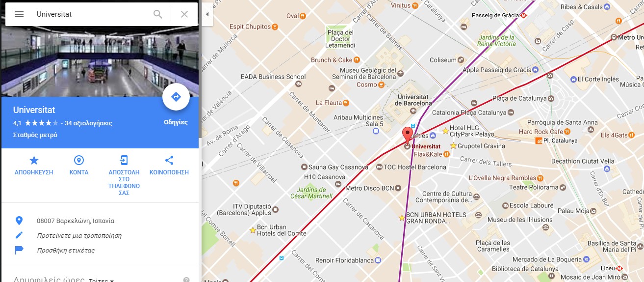Click Προτείνετε μια τροποποίηση

point(79,236)
